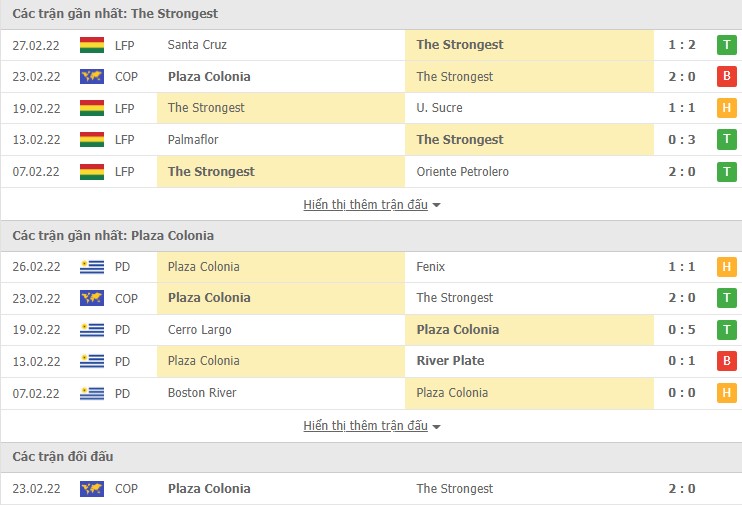The image size is (742, 505).
Task: Click the 0 : 3 score for Palmaflor match
Action: (x=681, y=140)
